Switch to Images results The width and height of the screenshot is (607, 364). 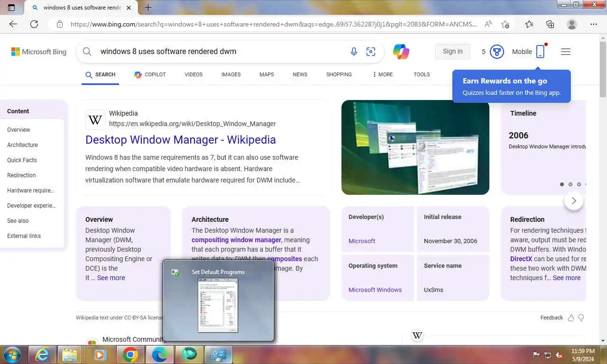[231, 74]
